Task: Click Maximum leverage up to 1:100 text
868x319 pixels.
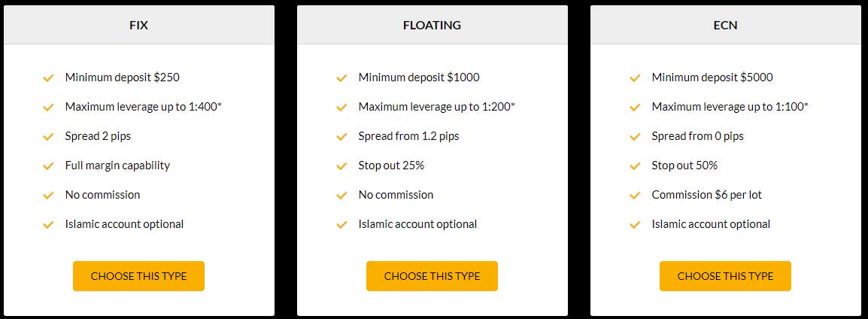Action: 730,107
